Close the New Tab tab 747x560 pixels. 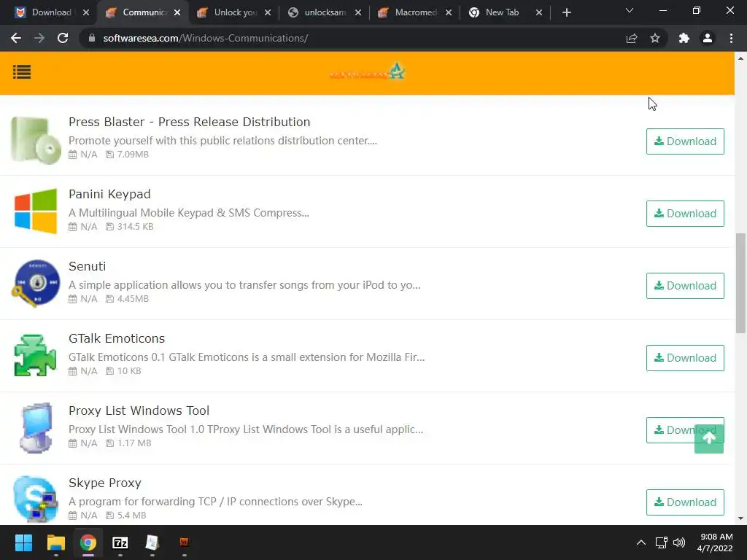539,12
